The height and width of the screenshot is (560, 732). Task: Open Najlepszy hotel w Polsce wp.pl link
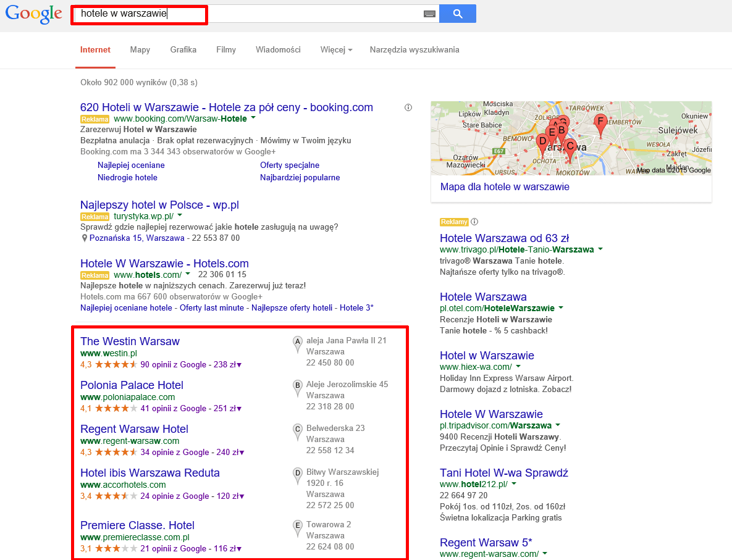pos(159,205)
